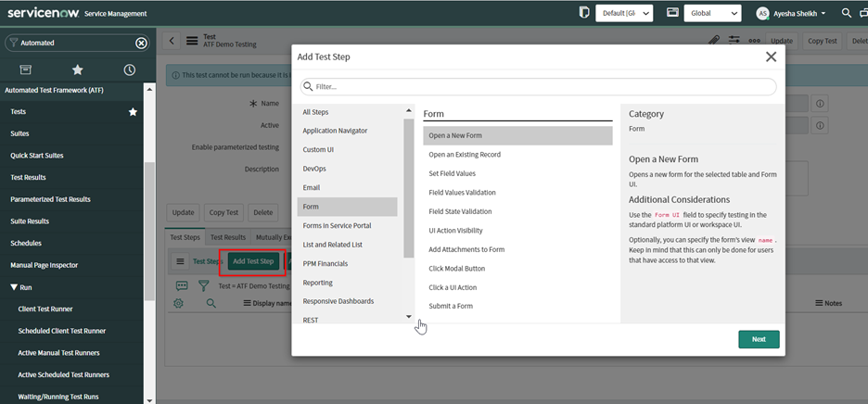The image size is (868, 404).
Task: Show favorites star tab in navigator
Action: [x=78, y=69]
